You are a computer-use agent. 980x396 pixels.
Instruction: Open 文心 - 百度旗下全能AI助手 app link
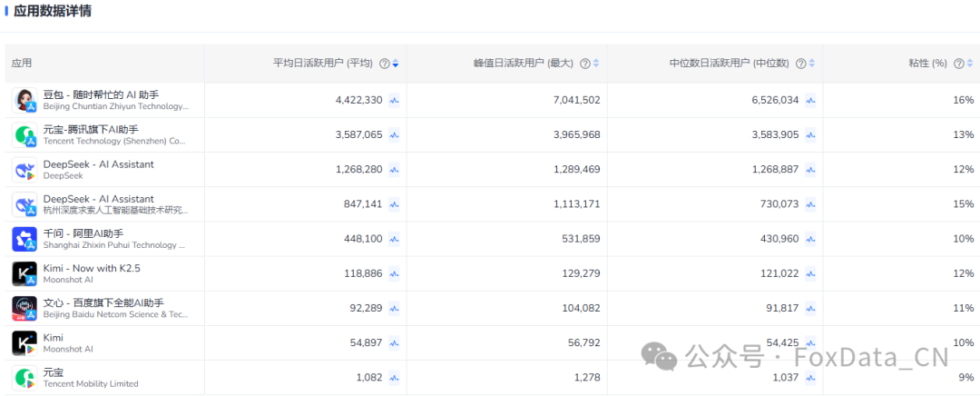[x=103, y=302]
